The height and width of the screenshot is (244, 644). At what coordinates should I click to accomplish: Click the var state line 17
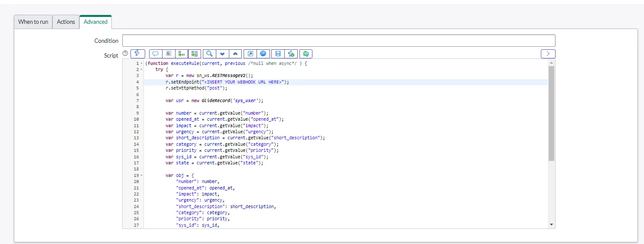[215, 163]
